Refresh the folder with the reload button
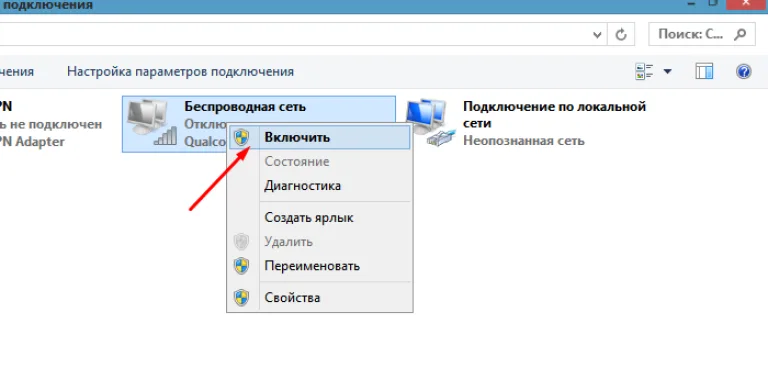The height and width of the screenshot is (379, 768). click(x=621, y=35)
